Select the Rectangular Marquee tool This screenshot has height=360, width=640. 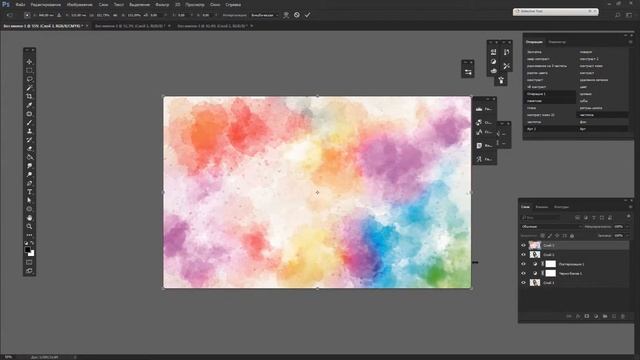29,70
